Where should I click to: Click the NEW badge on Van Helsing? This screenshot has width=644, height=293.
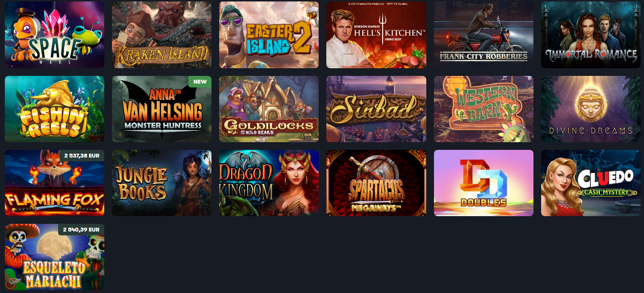(x=200, y=82)
